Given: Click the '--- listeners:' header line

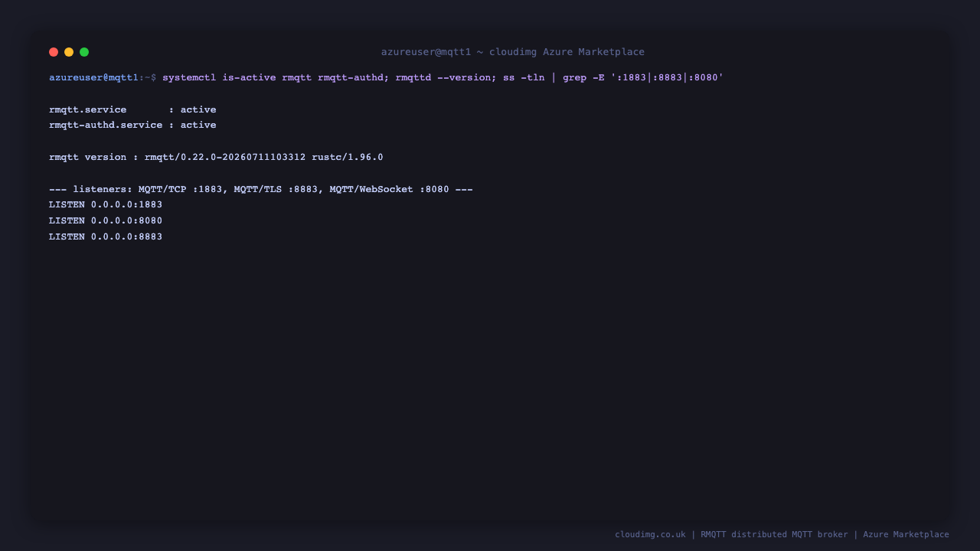Looking at the screenshot, I should coord(261,189).
